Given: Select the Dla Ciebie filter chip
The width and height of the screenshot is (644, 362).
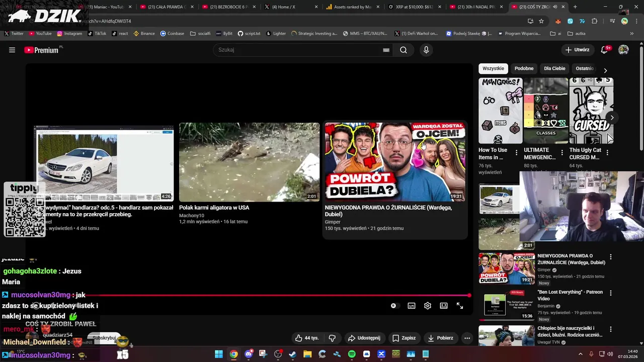Looking at the screenshot, I should point(554,68).
